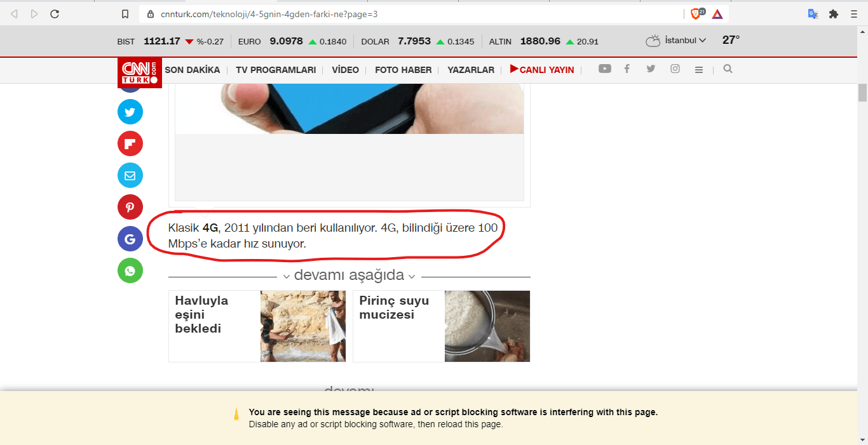Open 'Pirinç suyu mucizesi' article headline
Image resolution: width=868 pixels, height=445 pixels.
(394, 307)
